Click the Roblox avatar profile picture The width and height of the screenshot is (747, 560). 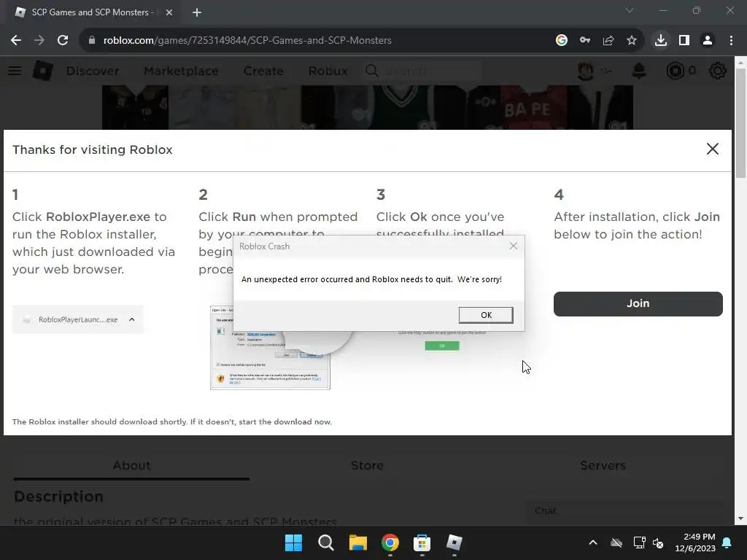(586, 71)
